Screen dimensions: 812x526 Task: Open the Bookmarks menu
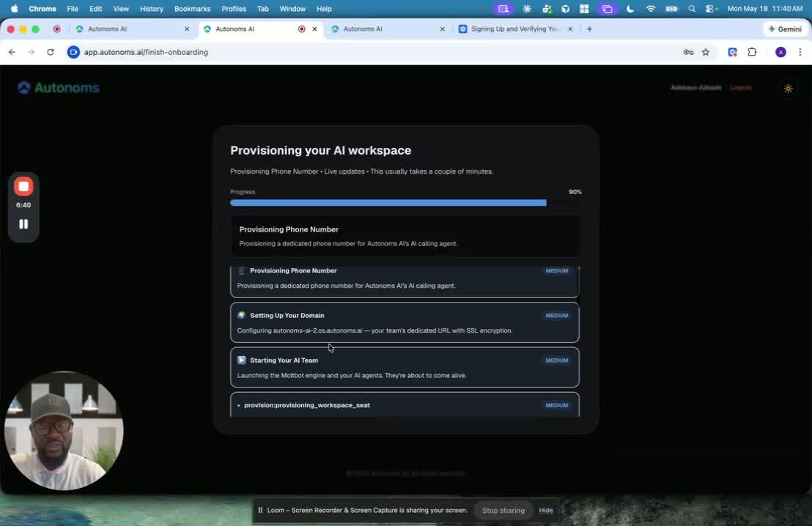192,9
